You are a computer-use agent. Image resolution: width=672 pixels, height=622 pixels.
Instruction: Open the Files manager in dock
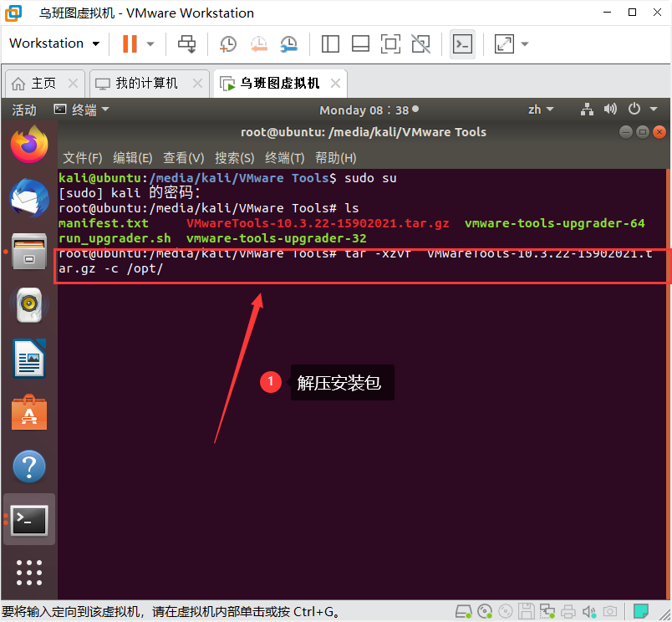click(x=29, y=252)
